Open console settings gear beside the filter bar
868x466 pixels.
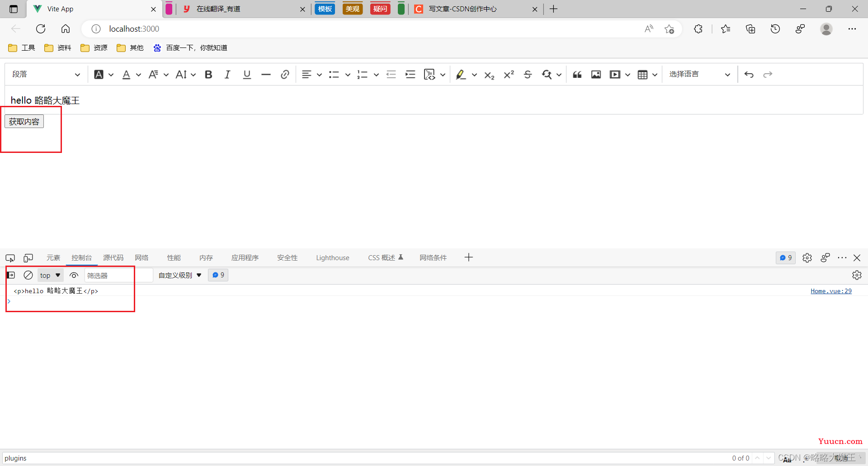point(857,275)
